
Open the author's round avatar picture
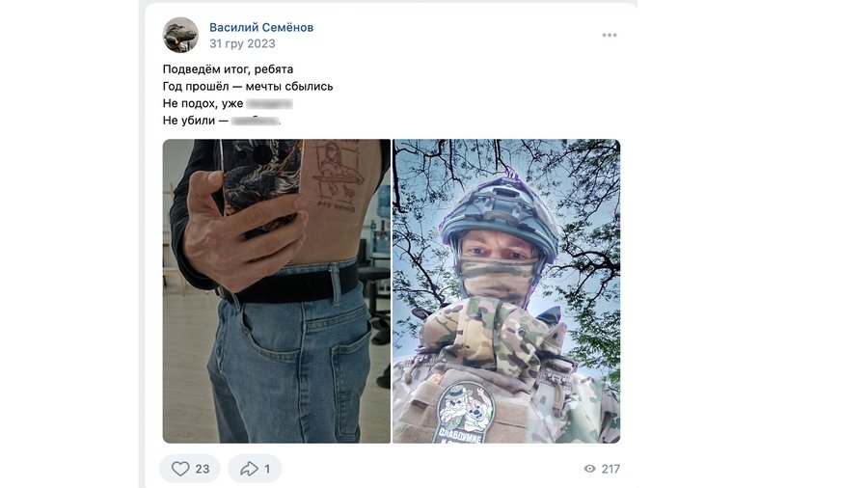(180, 35)
